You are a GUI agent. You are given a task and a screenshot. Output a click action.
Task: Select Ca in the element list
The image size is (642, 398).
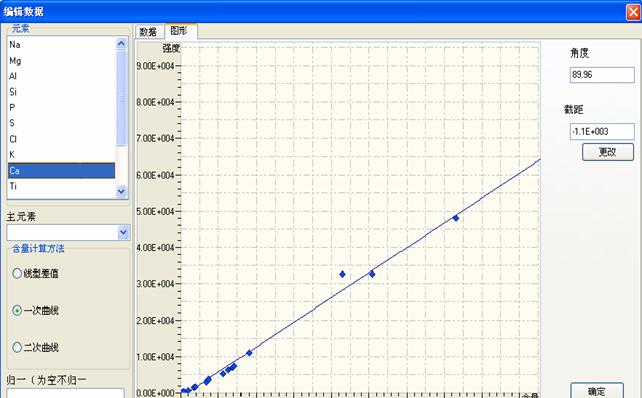(x=61, y=170)
